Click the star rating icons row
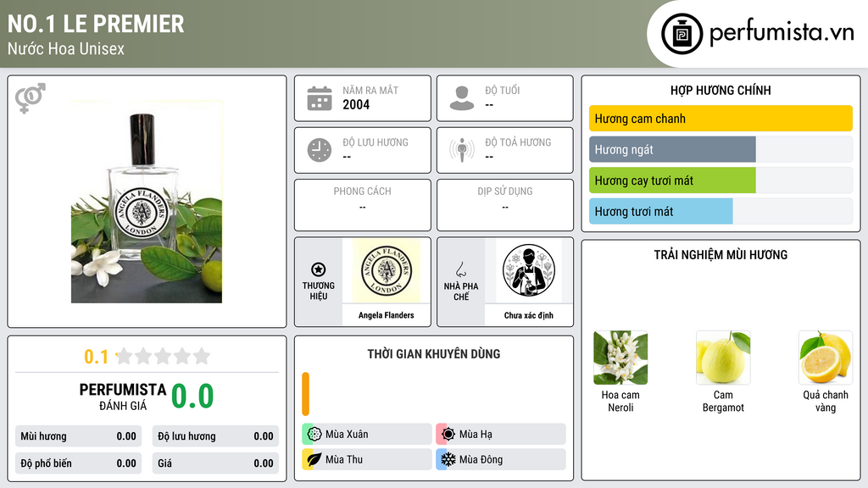Viewport: 868px width, 488px height. [x=163, y=356]
